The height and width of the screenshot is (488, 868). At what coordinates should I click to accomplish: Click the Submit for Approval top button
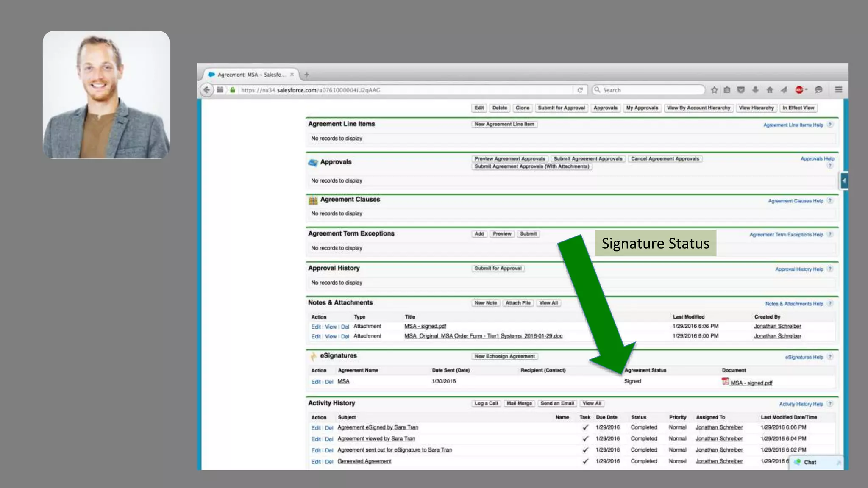[561, 108]
